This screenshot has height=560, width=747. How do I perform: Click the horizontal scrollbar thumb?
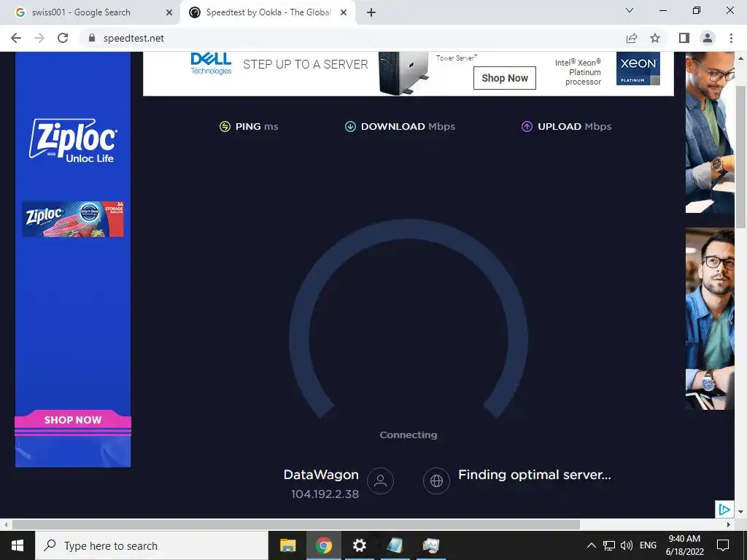(296, 525)
